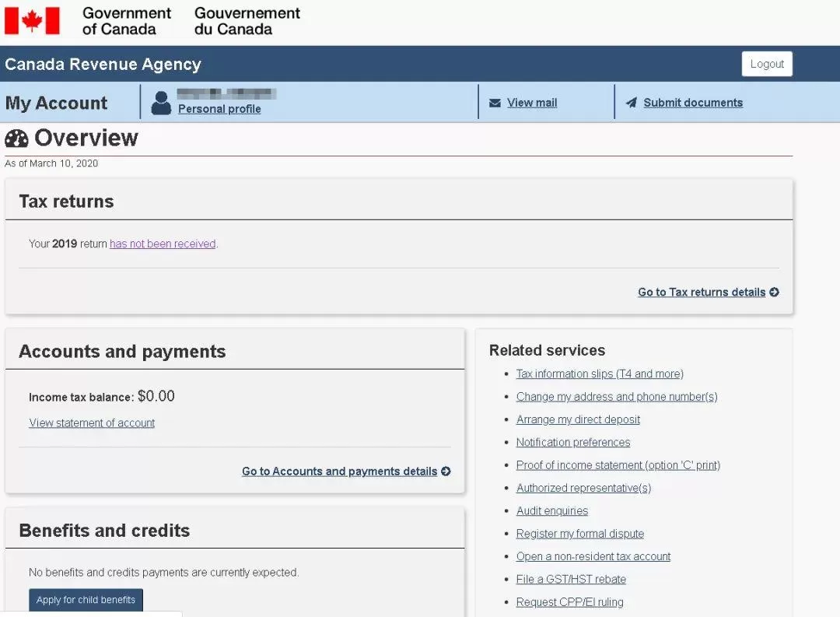Go to Tax returns details
The width and height of the screenshot is (840, 617).
coord(702,292)
